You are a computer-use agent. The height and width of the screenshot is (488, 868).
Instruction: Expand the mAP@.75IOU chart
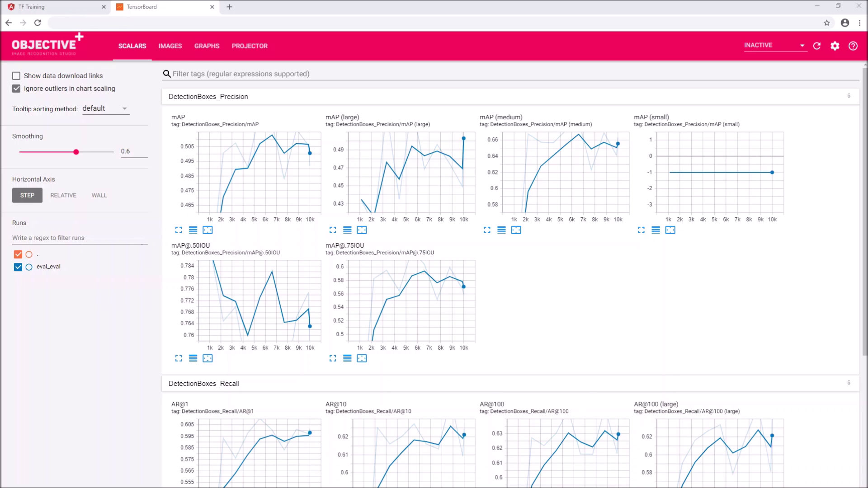click(333, 358)
